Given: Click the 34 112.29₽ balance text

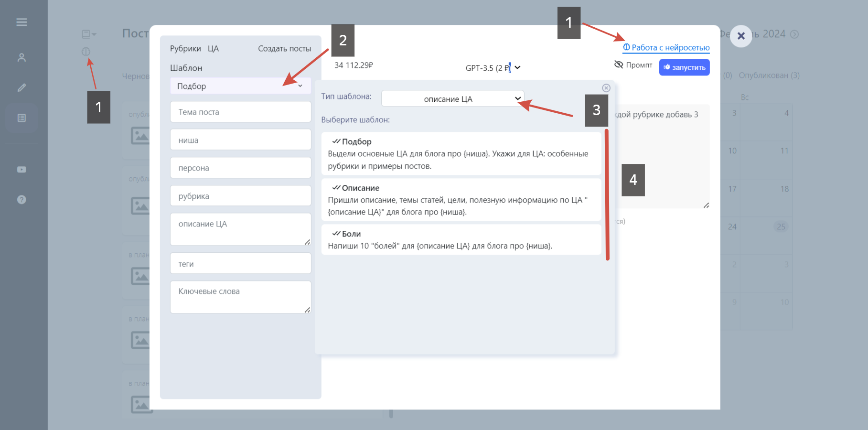Looking at the screenshot, I should coord(354,65).
